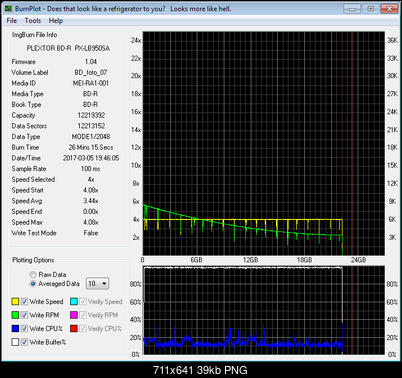Toggle the Verify Speed checkbox
The height and width of the screenshot is (378, 402).
coord(83,302)
